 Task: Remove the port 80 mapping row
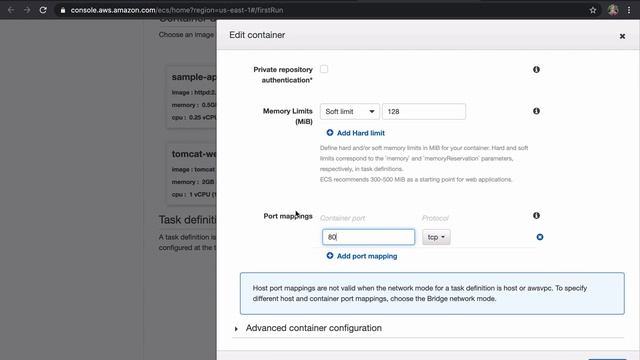[x=540, y=237]
